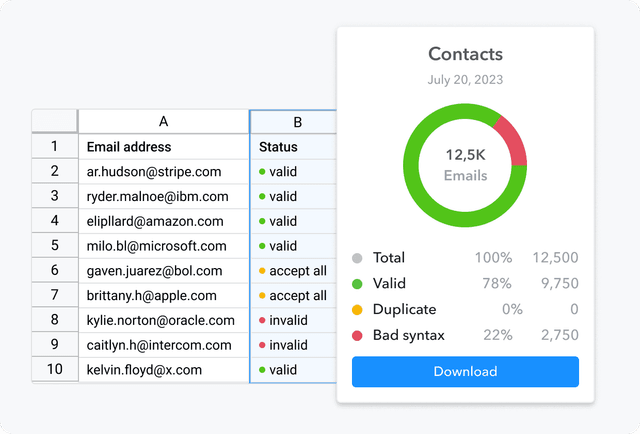Select cell brittany.h@apple.com
Screen dimensions: 640x434
click(x=164, y=296)
